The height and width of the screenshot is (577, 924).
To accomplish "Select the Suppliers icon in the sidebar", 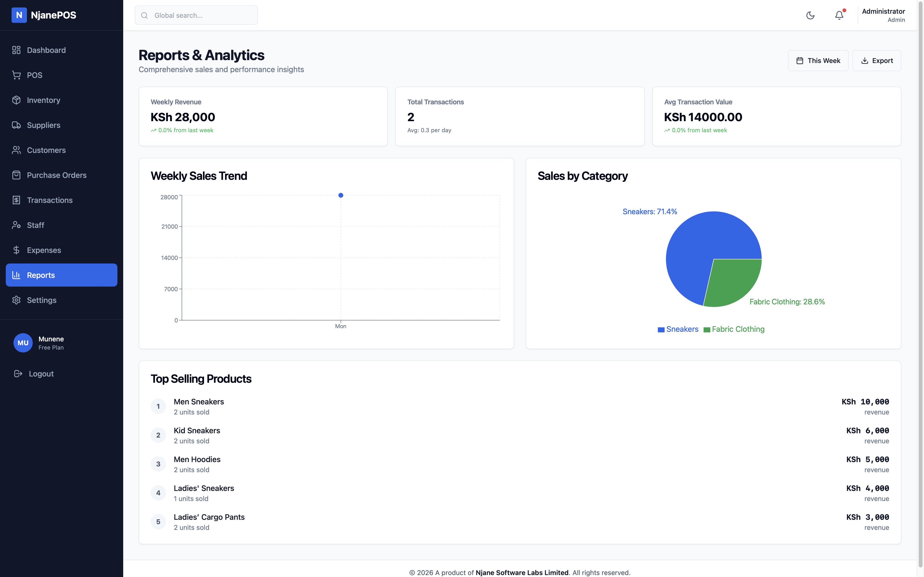I will [16, 125].
